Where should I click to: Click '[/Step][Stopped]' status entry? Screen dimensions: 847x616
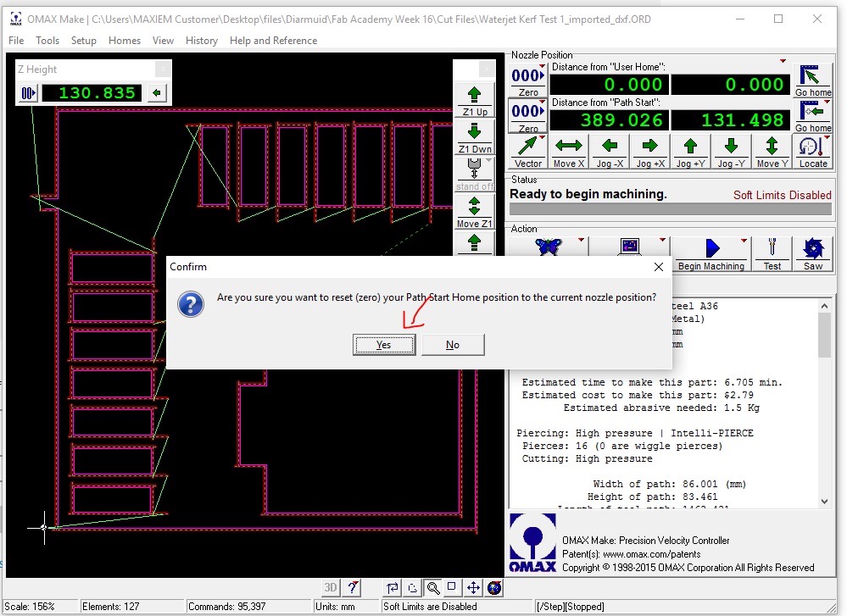pyautogui.click(x=571, y=607)
